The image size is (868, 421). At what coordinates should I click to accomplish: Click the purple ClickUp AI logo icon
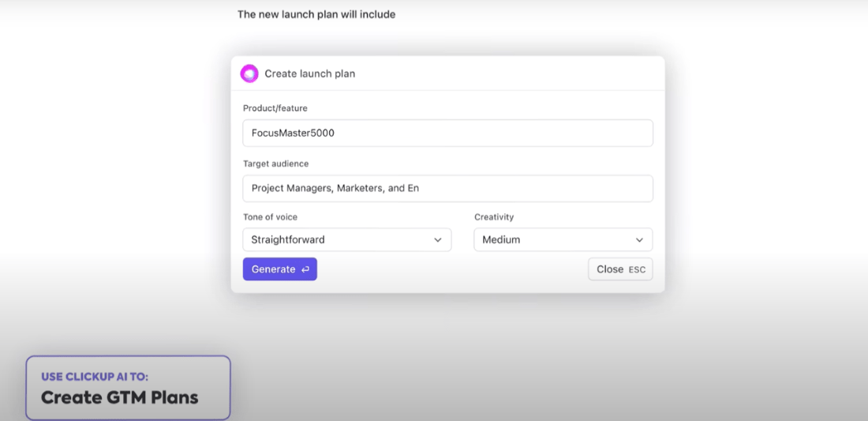[249, 73]
